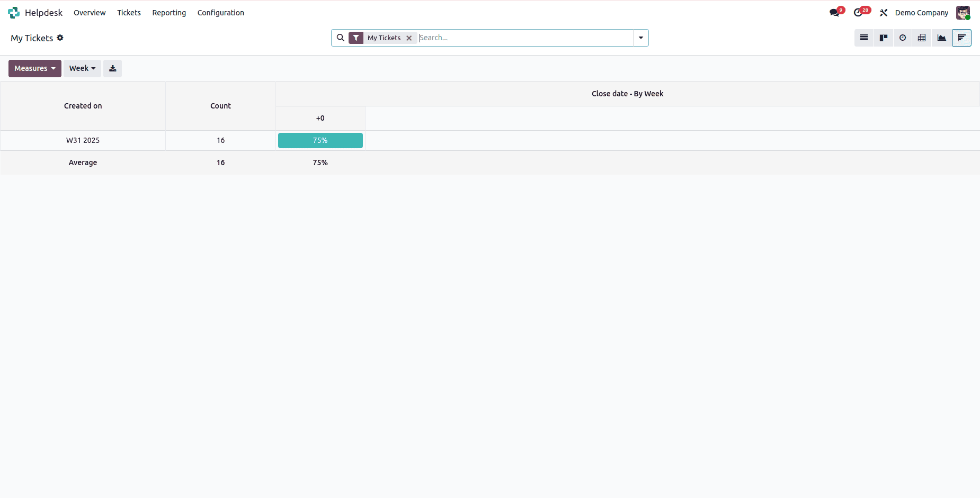
Task: Open the Week interval dropdown
Action: point(82,68)
